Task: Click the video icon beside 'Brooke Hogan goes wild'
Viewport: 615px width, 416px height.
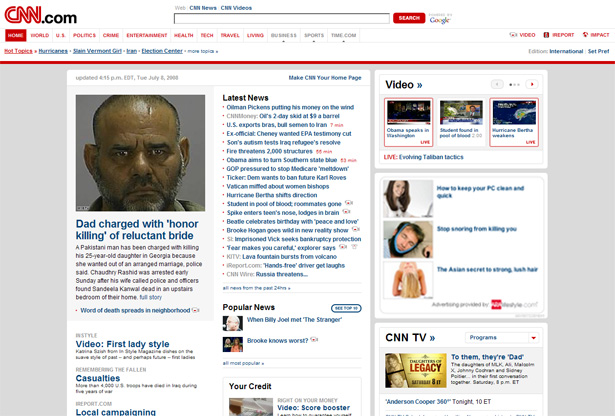Action: point(355,229)
